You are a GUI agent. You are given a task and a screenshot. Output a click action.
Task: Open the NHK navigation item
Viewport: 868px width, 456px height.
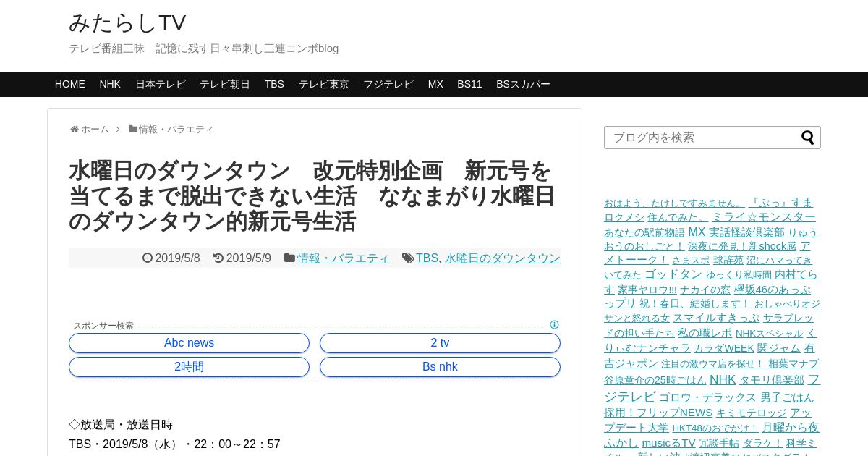[110, 84]
